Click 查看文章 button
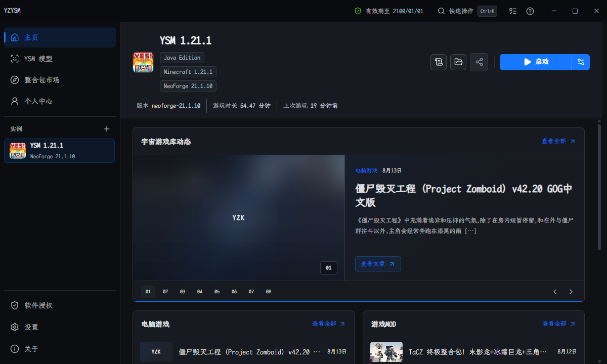 pyautogui.click(x=378, y=264)
